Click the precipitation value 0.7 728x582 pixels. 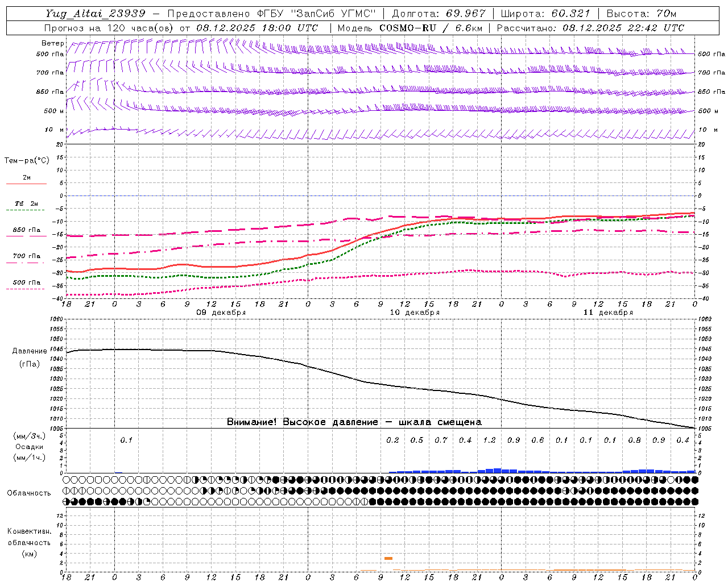click(441, 440)
